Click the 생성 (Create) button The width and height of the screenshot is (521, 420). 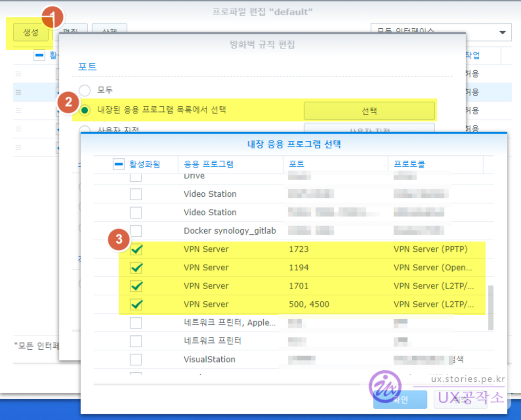31,33
